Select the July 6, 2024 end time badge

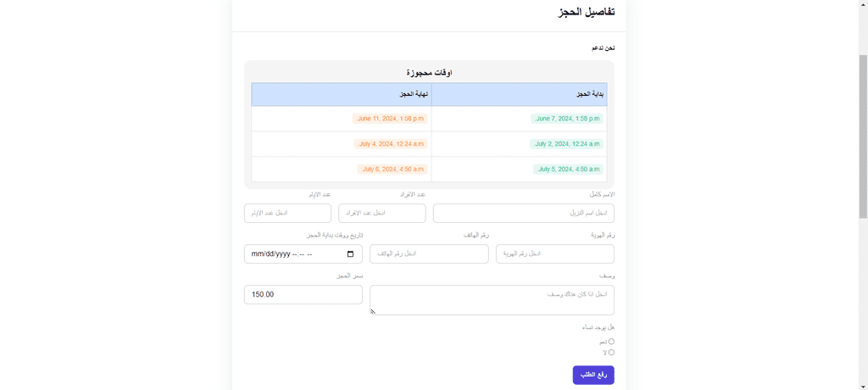click(392, 169)
